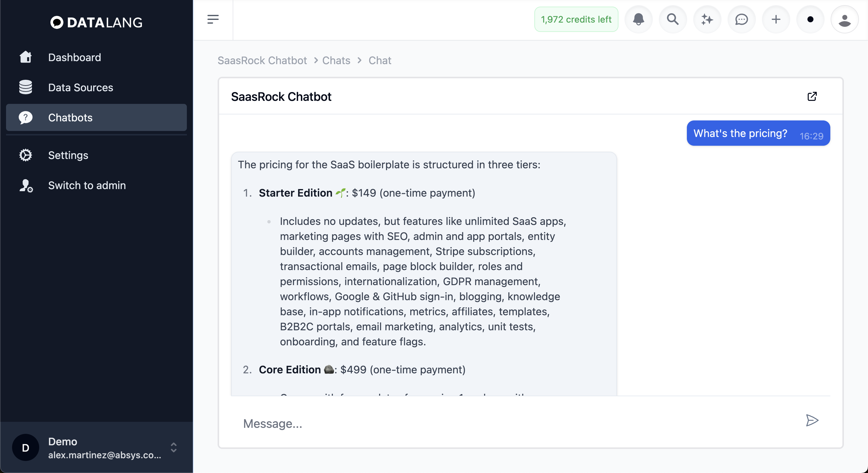Click the add new item plus button

775,19
